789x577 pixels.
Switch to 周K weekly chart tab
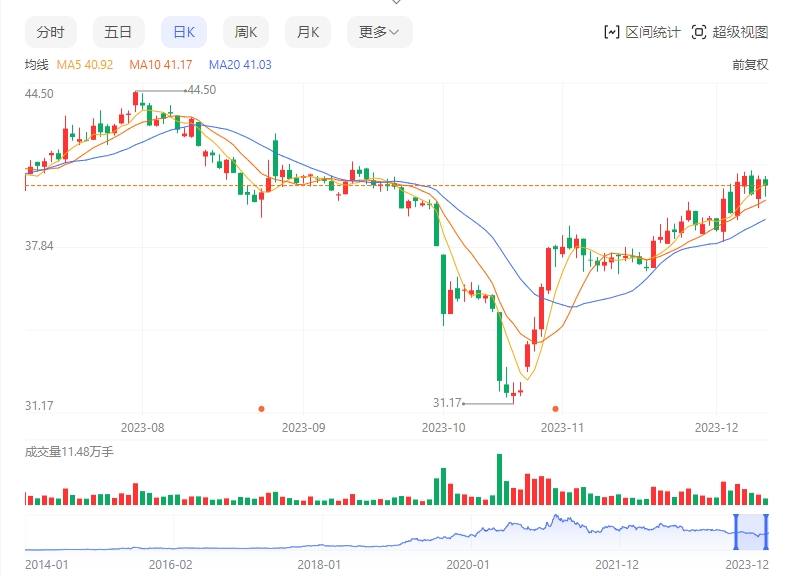coord(245,32)
